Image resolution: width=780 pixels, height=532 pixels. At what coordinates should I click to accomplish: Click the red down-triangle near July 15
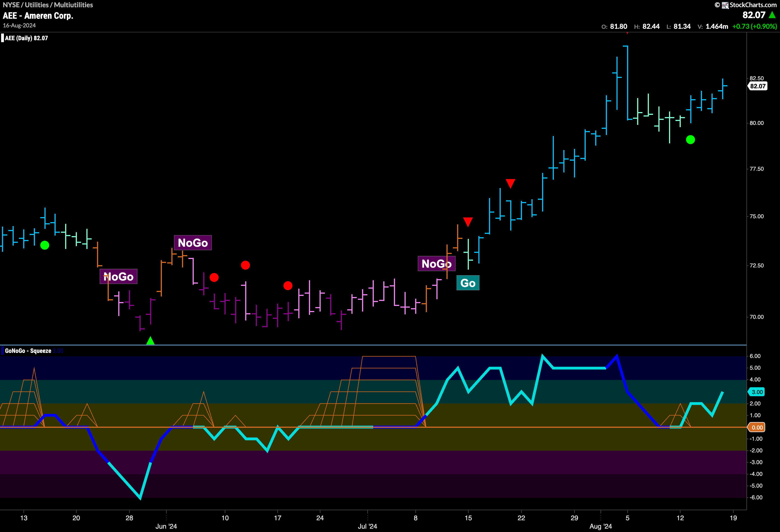tap(468, 222)
